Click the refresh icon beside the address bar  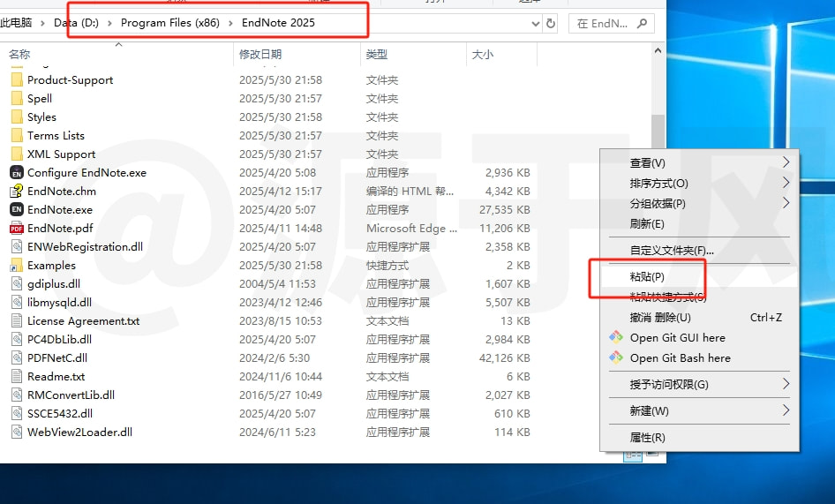click(551, 24)
